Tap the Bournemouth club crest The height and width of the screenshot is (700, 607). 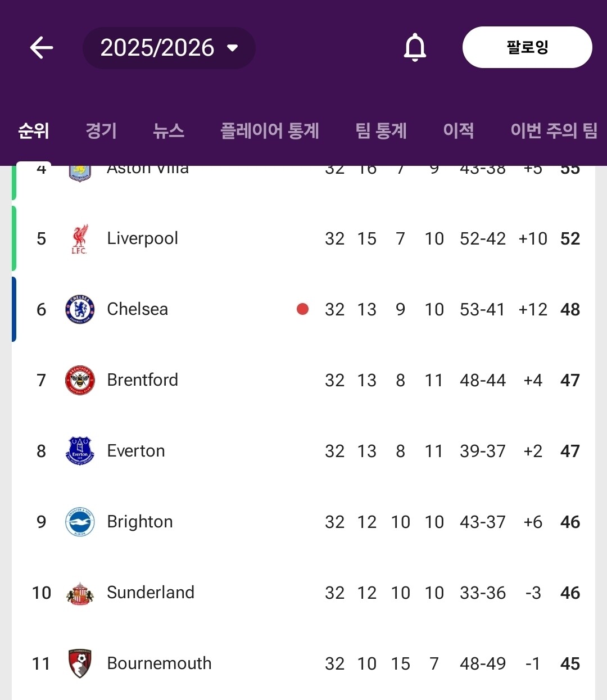[x=80, y=663]
